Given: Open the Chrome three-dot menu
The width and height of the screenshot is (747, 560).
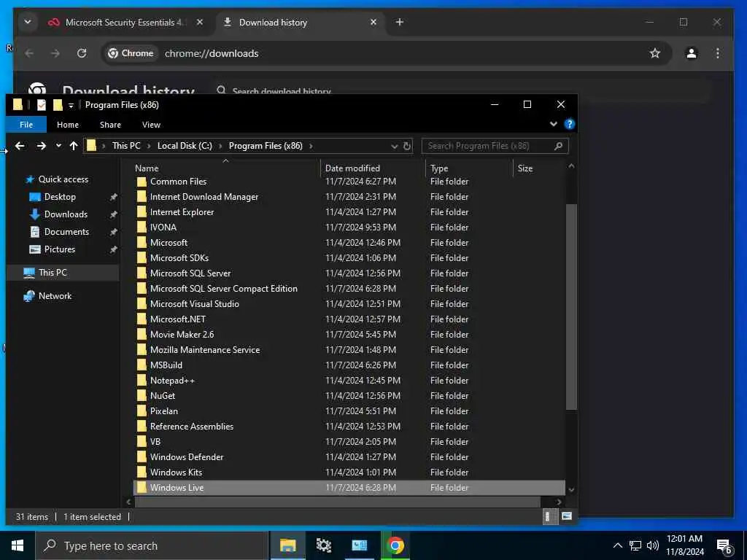Looking at the screenshot, I should (x=718, y=53).
